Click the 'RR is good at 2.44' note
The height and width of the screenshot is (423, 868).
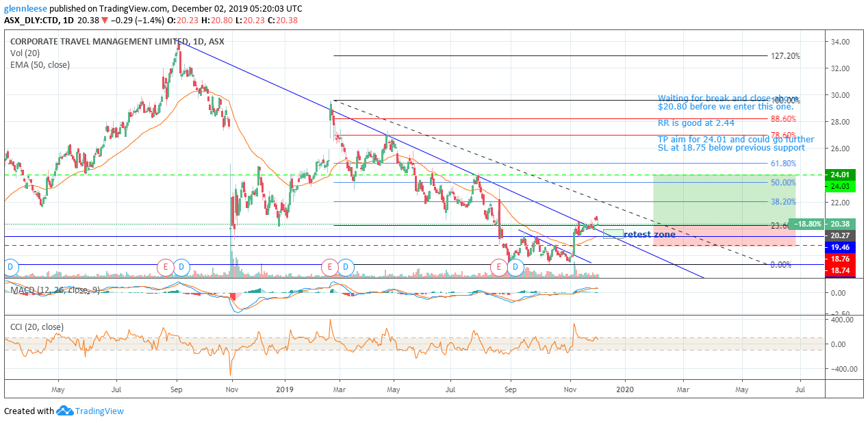click(x=696, y=123)
